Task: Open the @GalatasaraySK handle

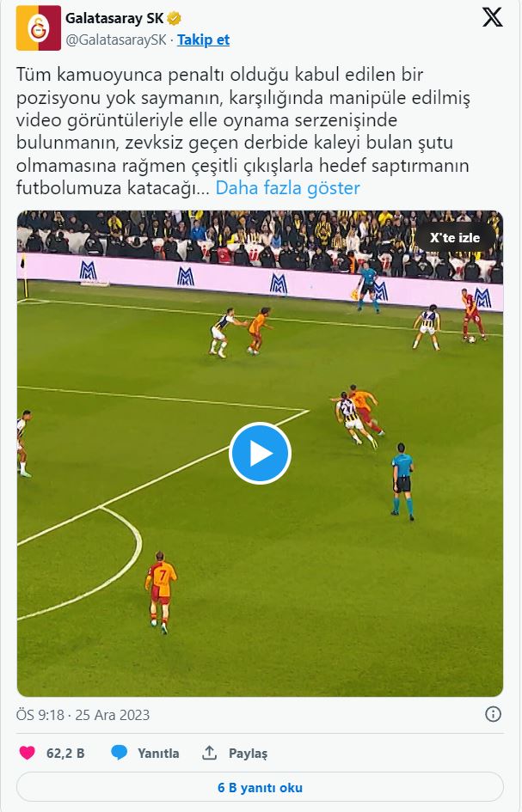Action: (x=116, y=40)
